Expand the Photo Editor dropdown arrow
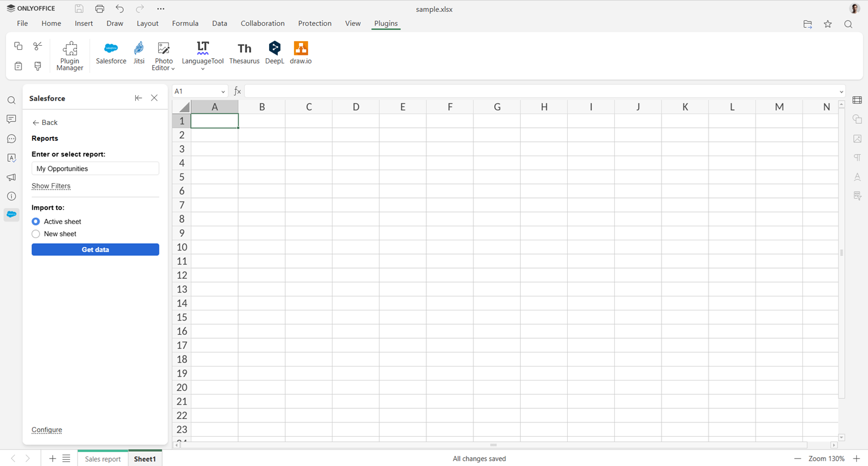868x466 pixels. [173, 68]
